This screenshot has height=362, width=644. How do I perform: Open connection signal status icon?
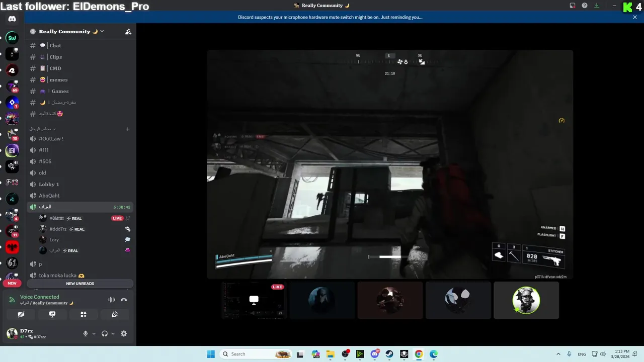point(12,300)
